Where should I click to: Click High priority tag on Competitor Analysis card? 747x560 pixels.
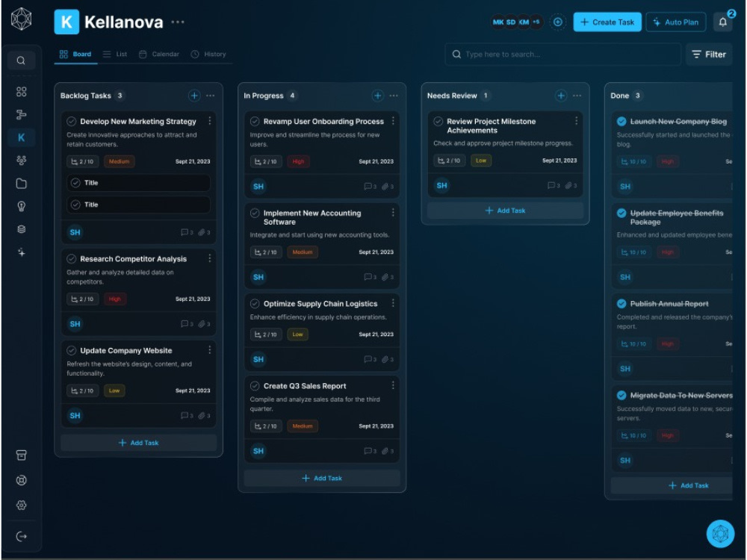point(115,299)
